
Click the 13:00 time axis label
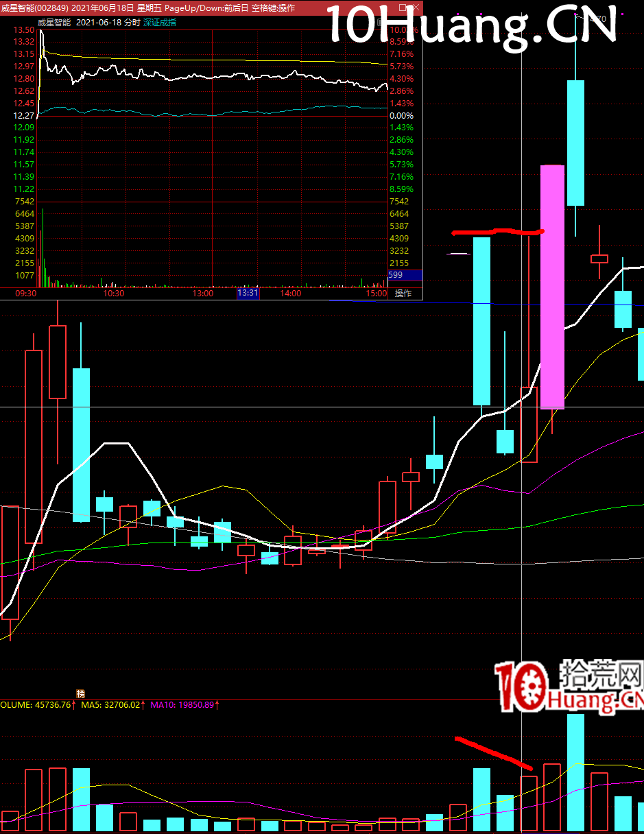pos(203,294)
